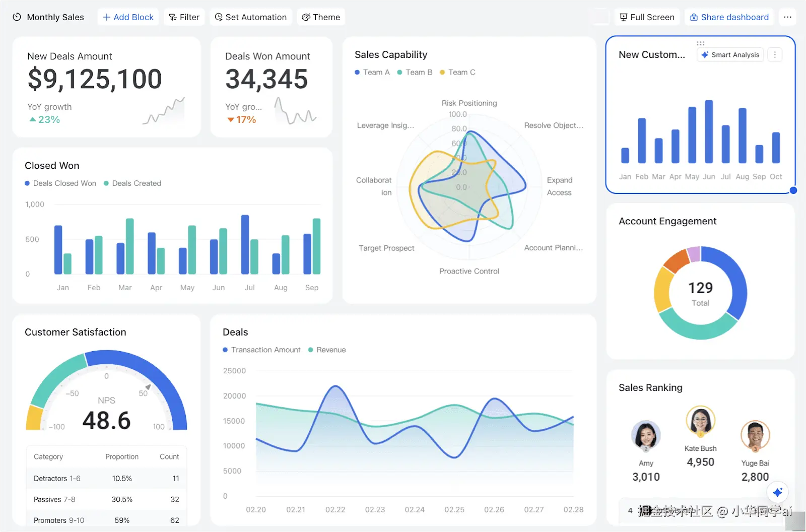Click the Target Prospect radar axis label
806x532 pixels.
[386, 248]
